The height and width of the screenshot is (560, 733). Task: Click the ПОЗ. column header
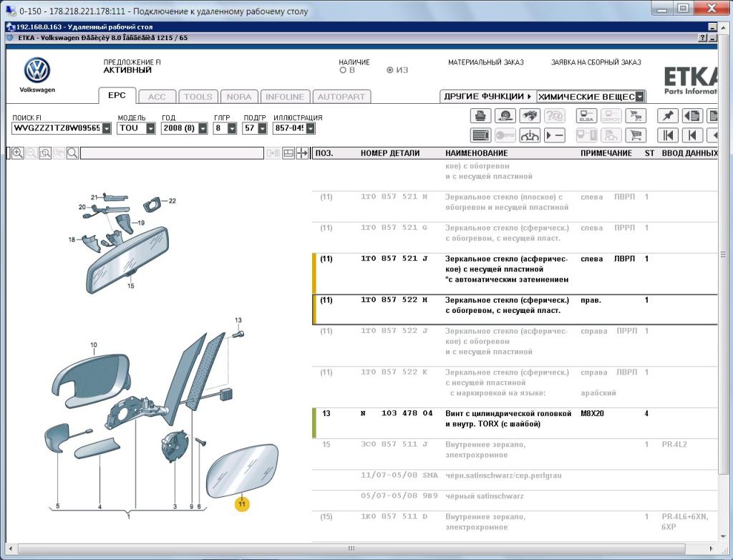[324, 153]
